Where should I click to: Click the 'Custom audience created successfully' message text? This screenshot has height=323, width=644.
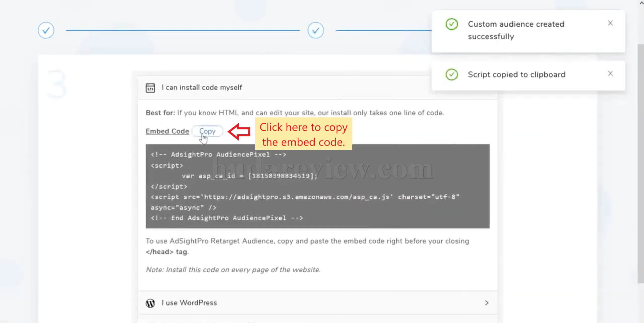pyautogui.click(x=516, y=30)
